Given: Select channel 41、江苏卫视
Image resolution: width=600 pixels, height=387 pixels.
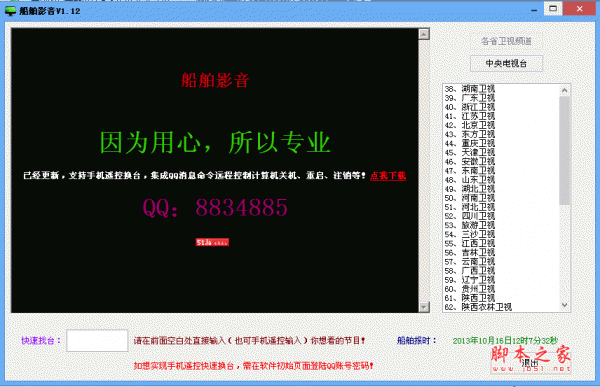Looking at the screenshot, I should (x=470, y=116).
